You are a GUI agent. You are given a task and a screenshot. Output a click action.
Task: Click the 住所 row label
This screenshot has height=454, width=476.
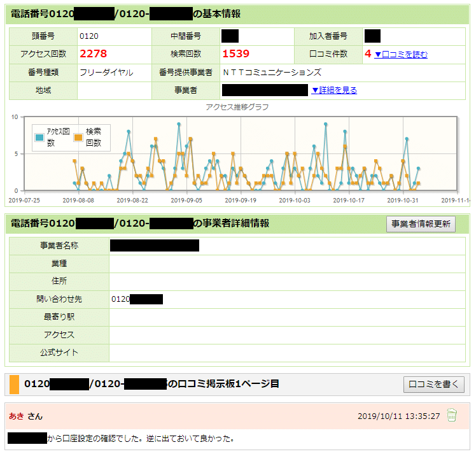coord(59,281)
